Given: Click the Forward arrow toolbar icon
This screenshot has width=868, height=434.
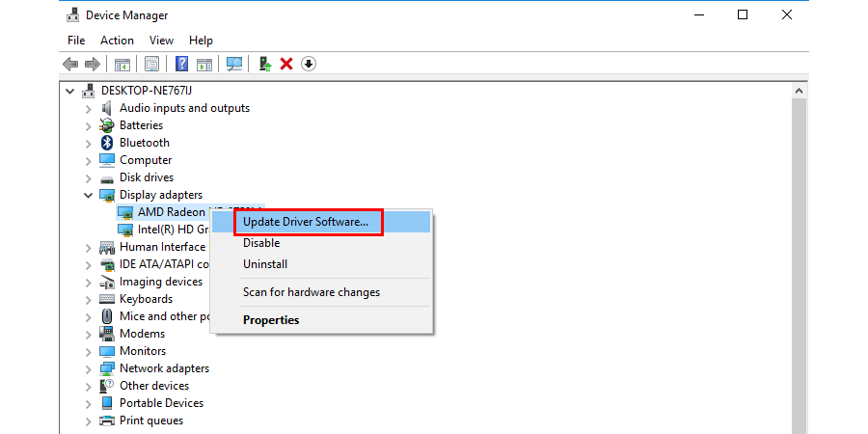Looking at the screenshot, I should pos(92,65).
